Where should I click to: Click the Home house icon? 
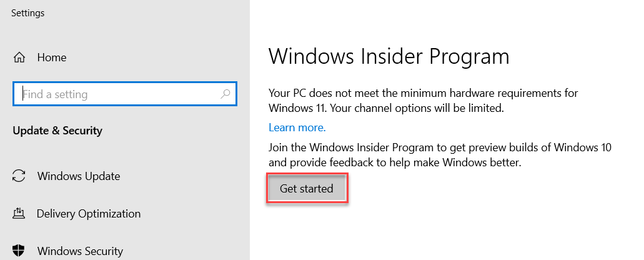coord(19,57)
